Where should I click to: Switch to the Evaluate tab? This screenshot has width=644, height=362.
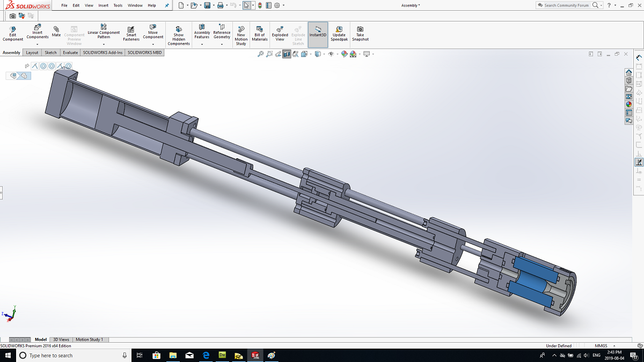coord(70,53)
